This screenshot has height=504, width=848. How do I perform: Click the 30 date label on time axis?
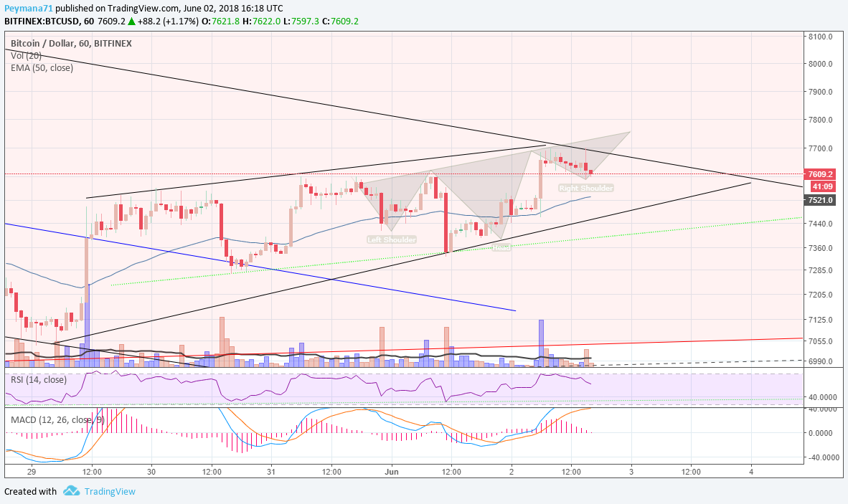(x=151, y=472)
